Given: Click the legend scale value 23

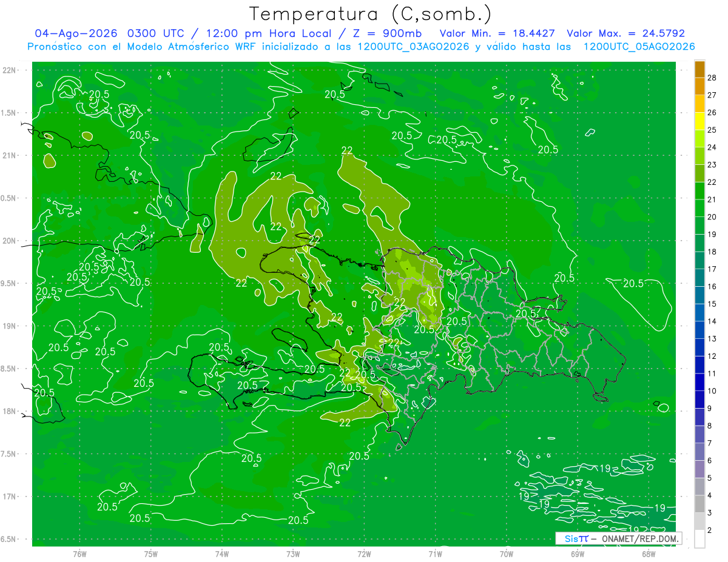Looking at the screenshot, I should [712, 165].
